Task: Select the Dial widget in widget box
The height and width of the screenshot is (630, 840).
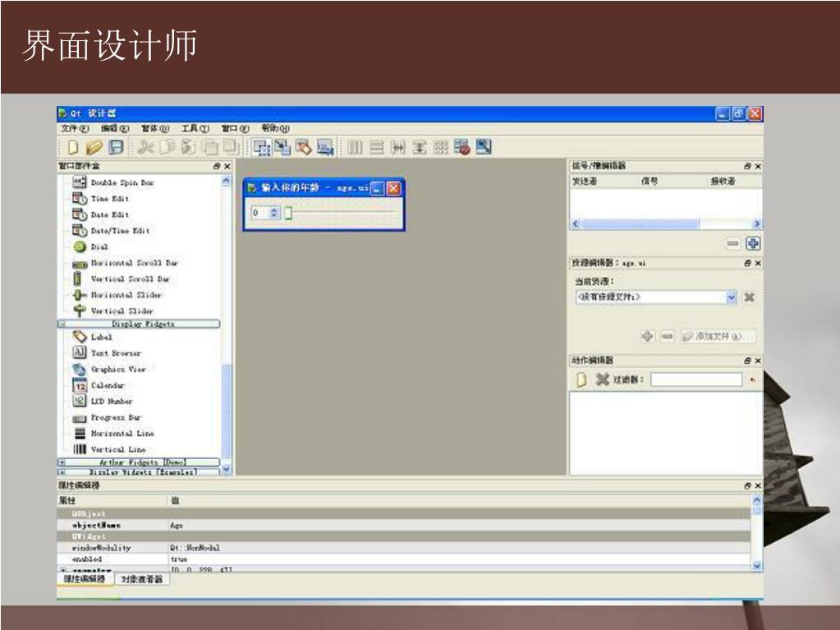Action: coord(90,246)
